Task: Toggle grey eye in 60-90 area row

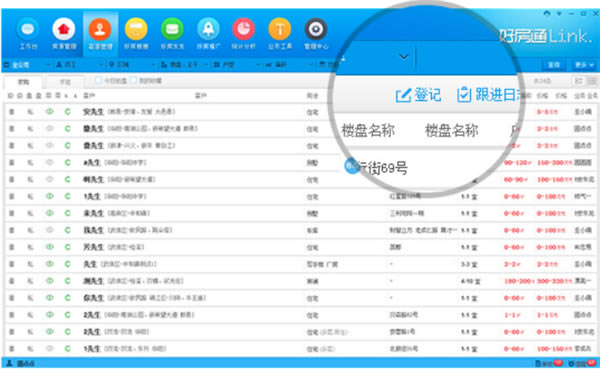Action: (49, 180)
